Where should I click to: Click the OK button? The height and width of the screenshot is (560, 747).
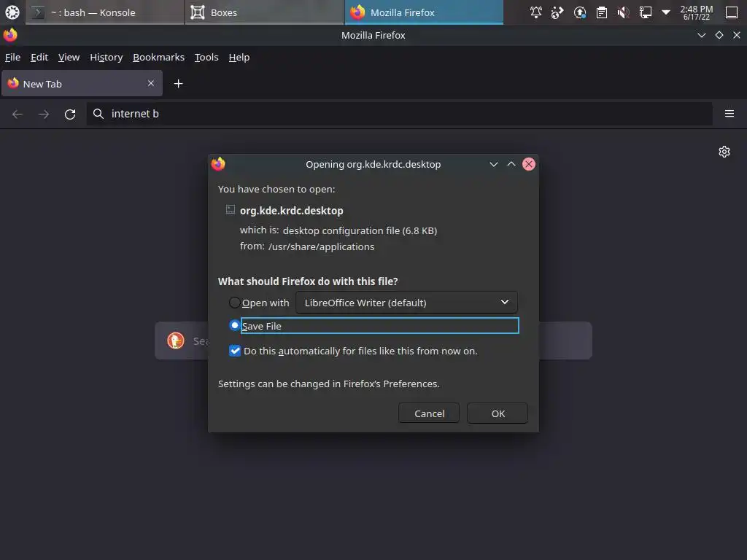tap(498, 413)
